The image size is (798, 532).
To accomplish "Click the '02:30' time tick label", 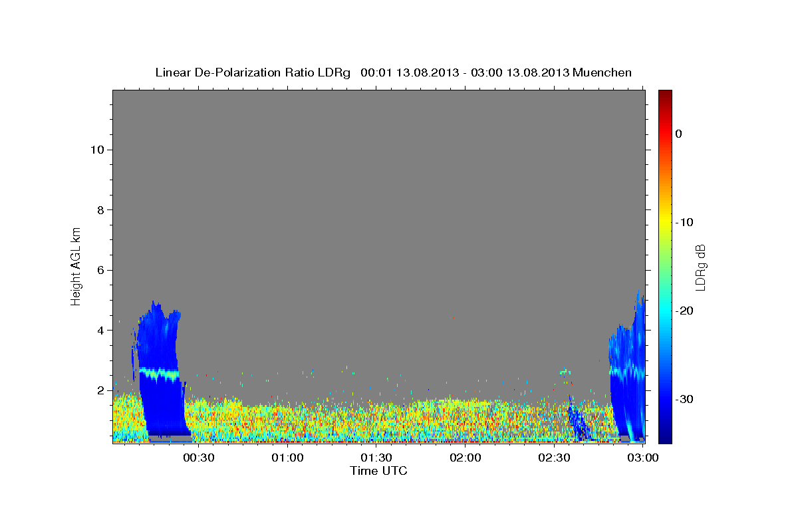I will point(555,458).
